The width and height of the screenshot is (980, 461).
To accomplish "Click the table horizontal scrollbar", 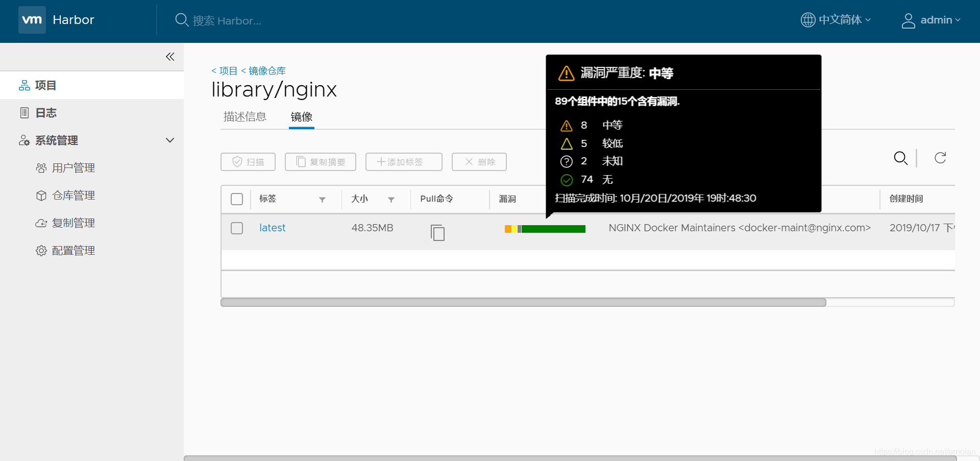I will (523, 302).
